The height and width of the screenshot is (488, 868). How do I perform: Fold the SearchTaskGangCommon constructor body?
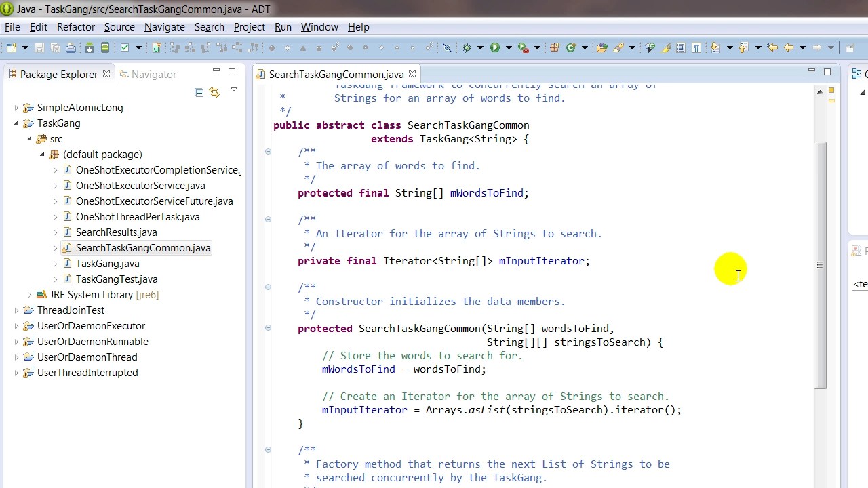[268, 328]
